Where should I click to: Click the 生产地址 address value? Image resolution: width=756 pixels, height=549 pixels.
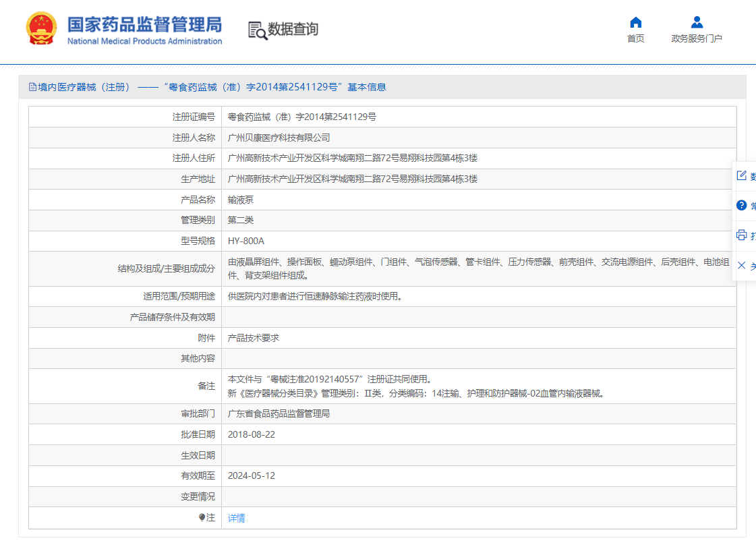click(353, 179)
